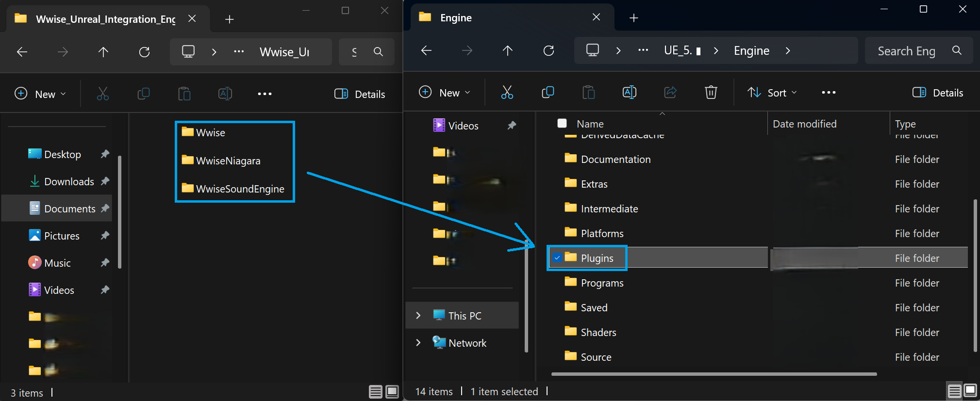Click horizontal scrollbar in Engine file list
Image resolution: width=980 pixels, height=401 pixels.
click(x=714, y=374)
